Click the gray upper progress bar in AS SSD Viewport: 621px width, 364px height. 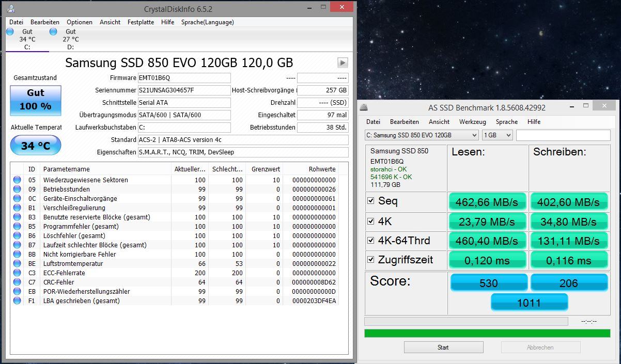(x=466, y=321)
